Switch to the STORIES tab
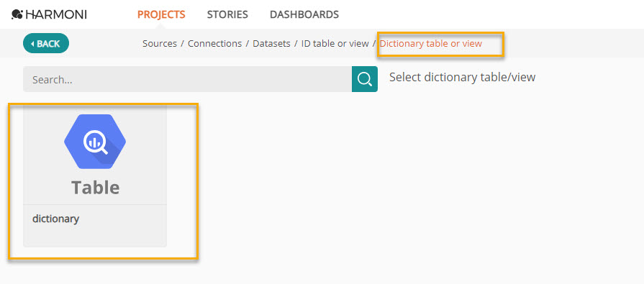 pos(227,15)
